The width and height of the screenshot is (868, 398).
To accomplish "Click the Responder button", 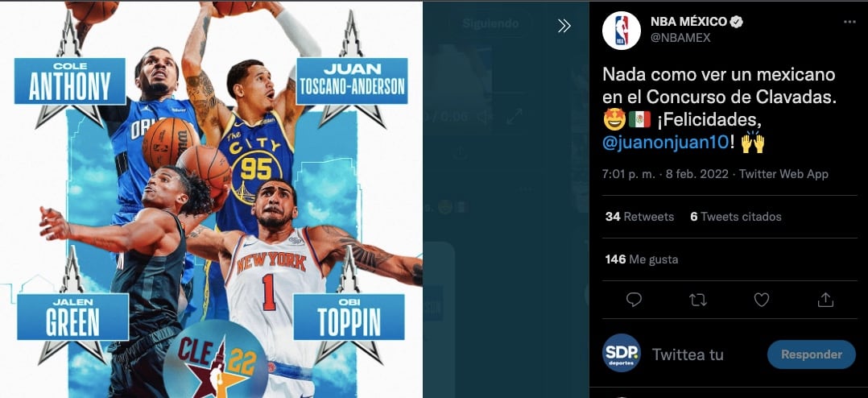I will 812,354.
